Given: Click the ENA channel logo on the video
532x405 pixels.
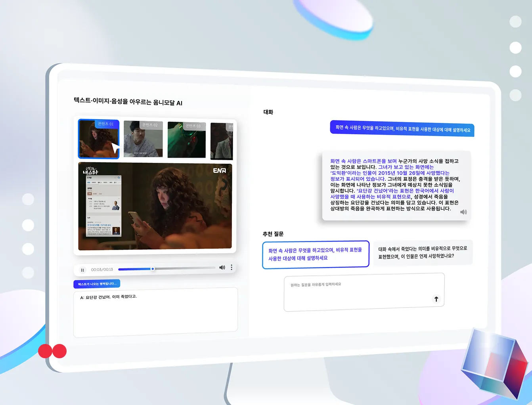Looking at the screenshot, I should [x=219, y=170].
